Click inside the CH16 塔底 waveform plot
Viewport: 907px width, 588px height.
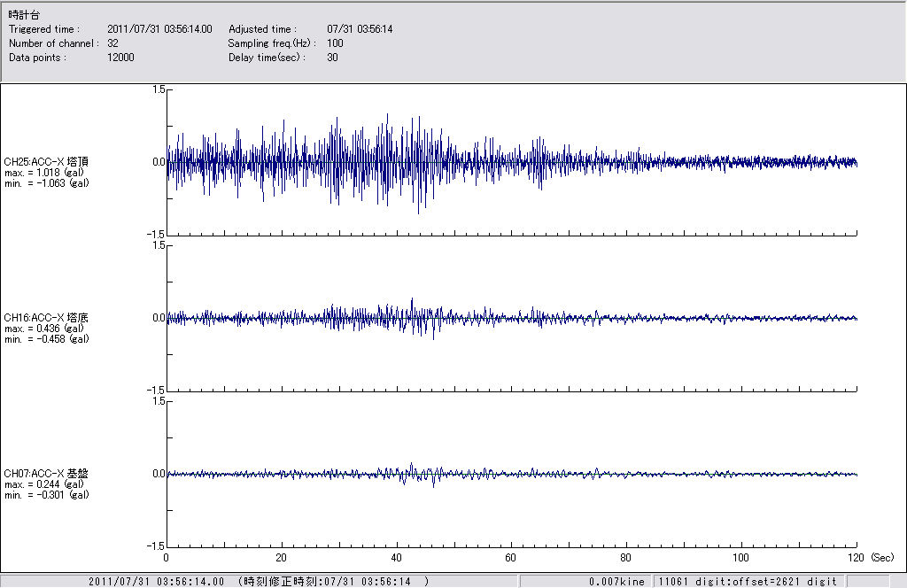tap(511, 318)
